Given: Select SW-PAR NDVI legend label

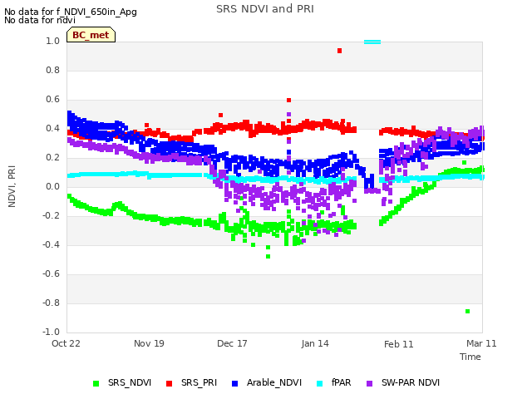Looking at the screenshot, I should tap(411, 382).
